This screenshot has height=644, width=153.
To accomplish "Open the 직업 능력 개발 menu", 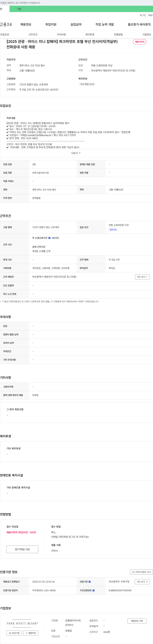I will tap(105, 24).
